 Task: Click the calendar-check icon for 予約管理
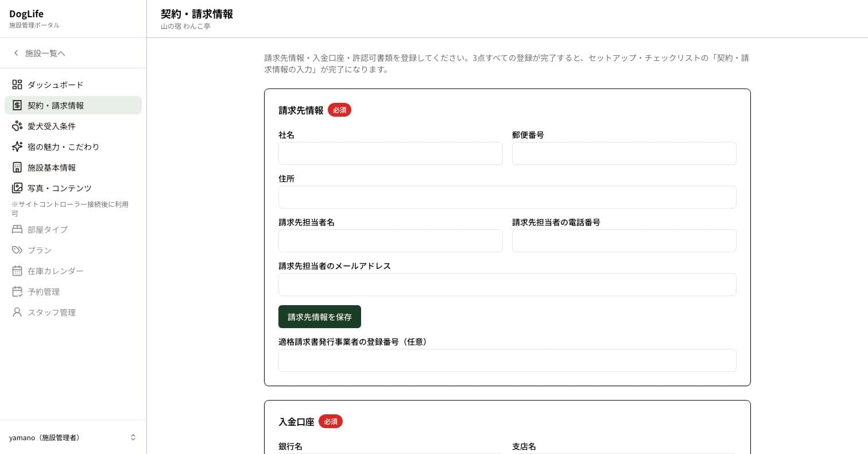click(17, 292)
